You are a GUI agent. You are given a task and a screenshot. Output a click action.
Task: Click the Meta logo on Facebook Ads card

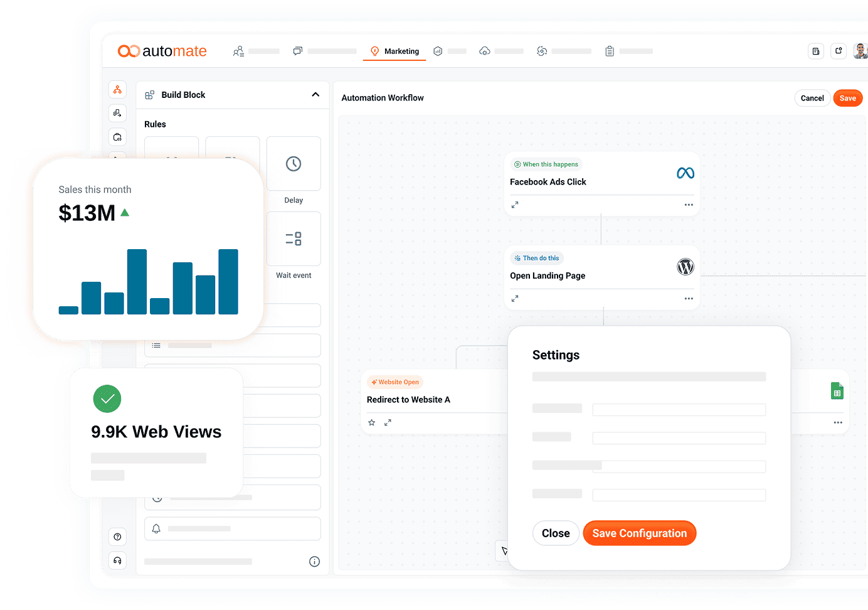(685, 173)
